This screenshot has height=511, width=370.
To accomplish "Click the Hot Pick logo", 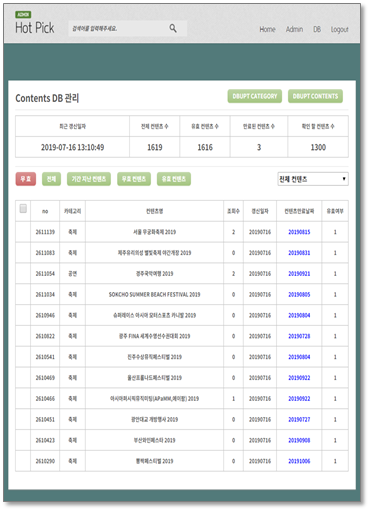I will pyautogui.click(x=35, y=28).
